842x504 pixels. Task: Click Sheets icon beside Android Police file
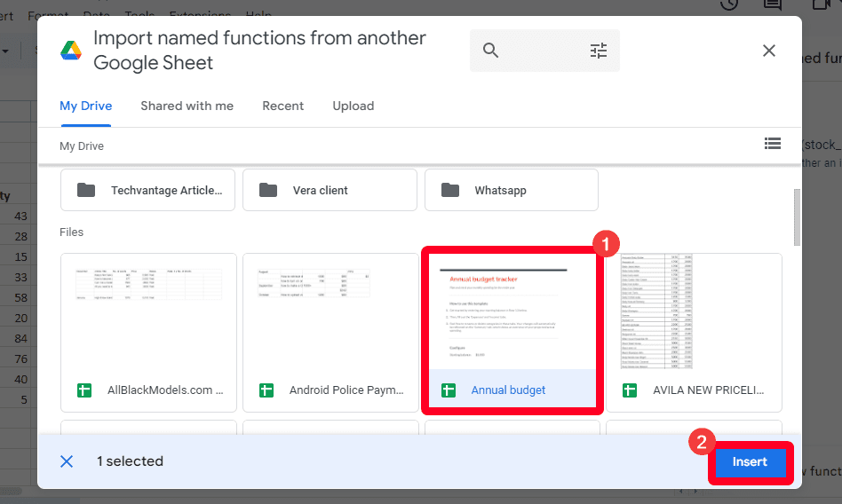click(266, 390)
